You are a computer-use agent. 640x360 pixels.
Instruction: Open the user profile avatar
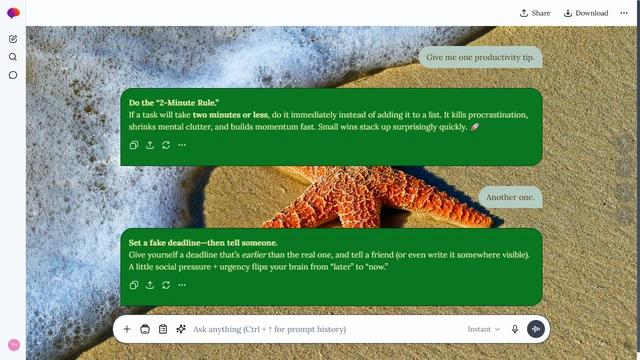[14, 344]
